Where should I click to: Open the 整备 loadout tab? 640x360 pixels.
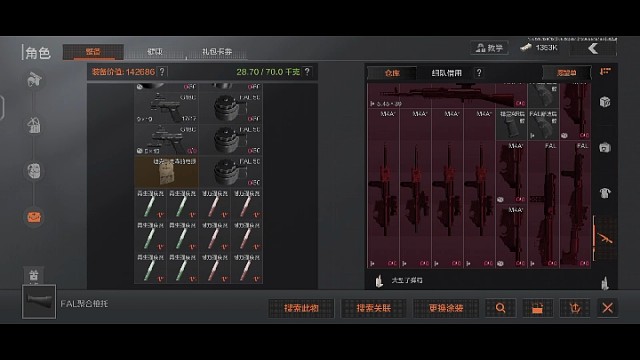[x=93, y=52]
